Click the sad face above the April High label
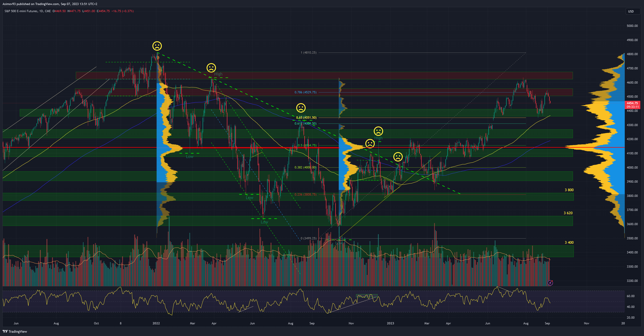This screenshot has width=644, height=336. [x=211, y=68]
